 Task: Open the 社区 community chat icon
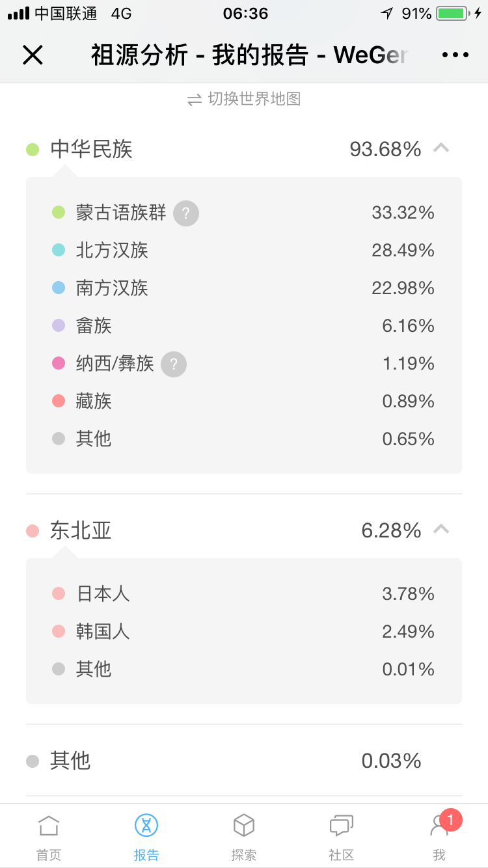coord(342,836)
